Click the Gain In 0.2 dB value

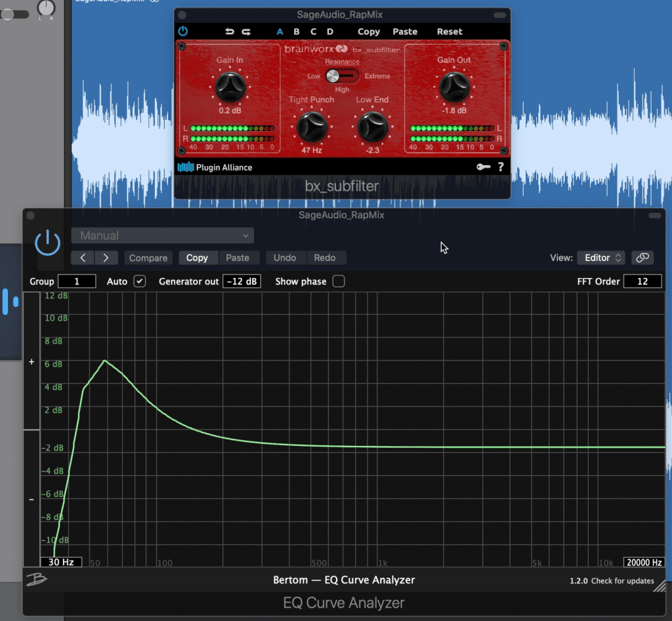[x=230, y=111]
